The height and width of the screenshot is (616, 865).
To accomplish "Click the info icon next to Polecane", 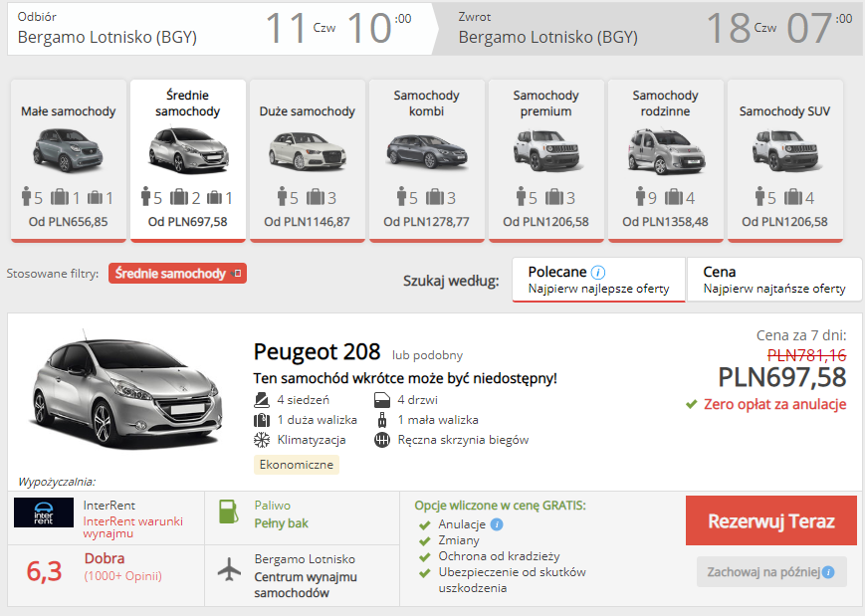I will pyautogui.click(x=598, y=272).
